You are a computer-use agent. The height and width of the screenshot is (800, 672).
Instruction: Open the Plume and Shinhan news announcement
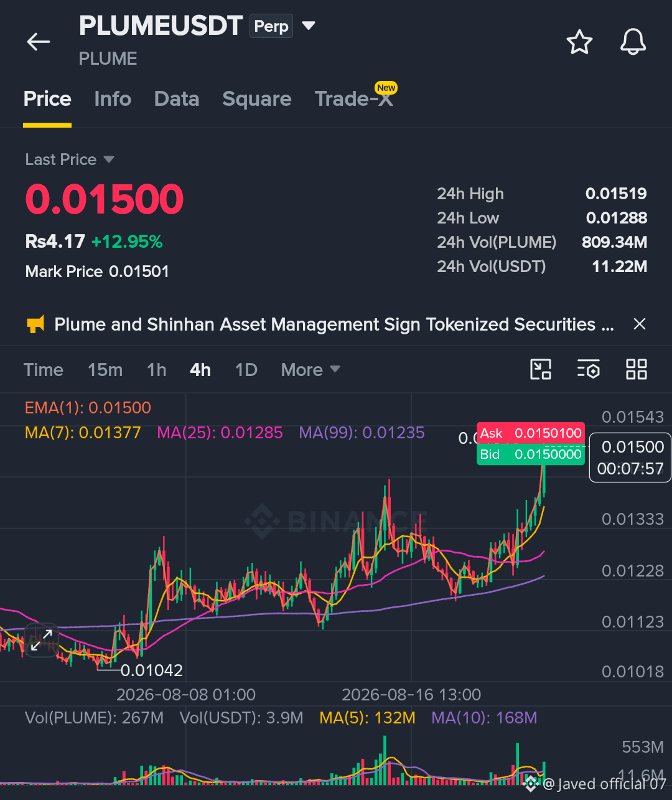pyautogui.click(x=334, y=324)
